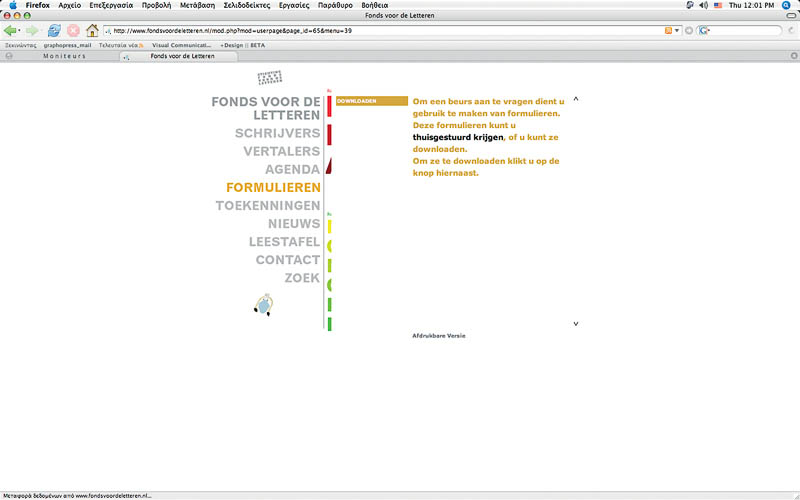Screen dimensions: 800x500
Task: Open the Προβολή menu
Action: pos(156,5)
